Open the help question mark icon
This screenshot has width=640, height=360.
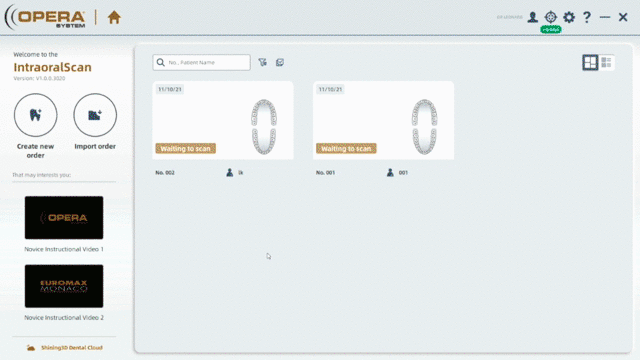click(587, 17)
